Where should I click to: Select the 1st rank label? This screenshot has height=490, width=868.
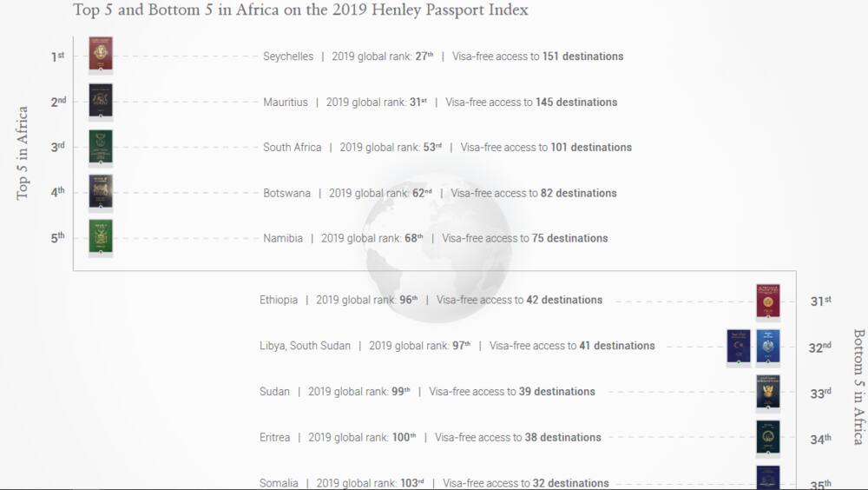(57, 56)
